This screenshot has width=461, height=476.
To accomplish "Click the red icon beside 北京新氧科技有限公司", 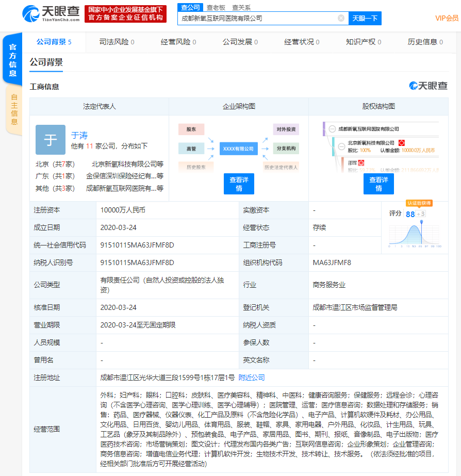I will [x=402, y=143].
